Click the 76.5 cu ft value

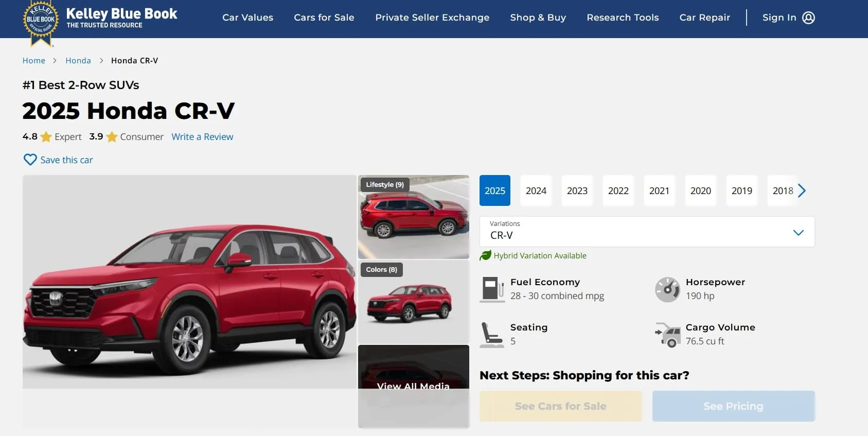pos(705,341)
